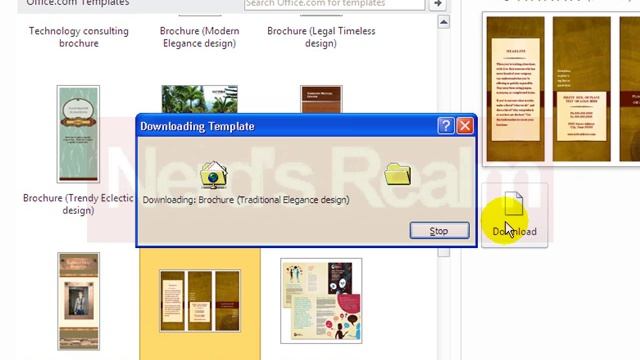This screenshot has height=360, width=640.
Task: Select the highlighted Traditional Elegance brochure thumbnail
Action: (200, 300)
